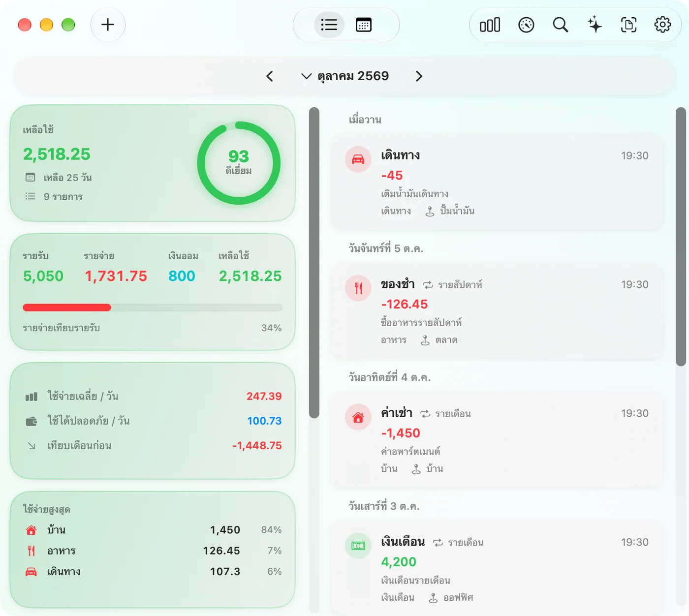The height and width of the screenshot is (616, 689).
Task: Select อาหาร row in top spending
Action: point(153,551)
